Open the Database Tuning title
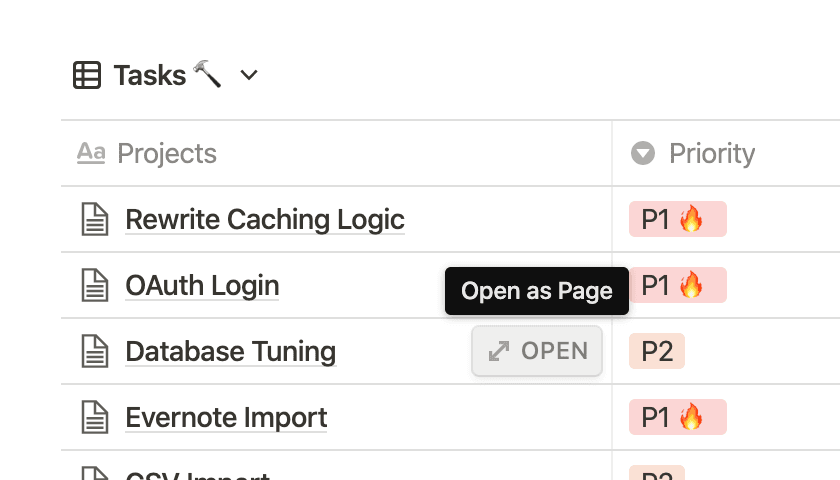The height and width of the screenshot is (480, 840). [x=230, y=351]
